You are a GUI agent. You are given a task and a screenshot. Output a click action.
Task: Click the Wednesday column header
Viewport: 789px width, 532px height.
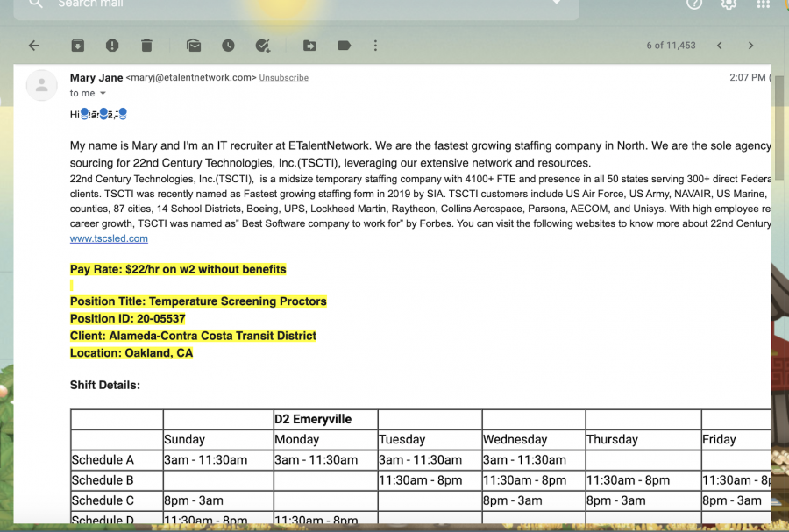click(x=533, y=439)
